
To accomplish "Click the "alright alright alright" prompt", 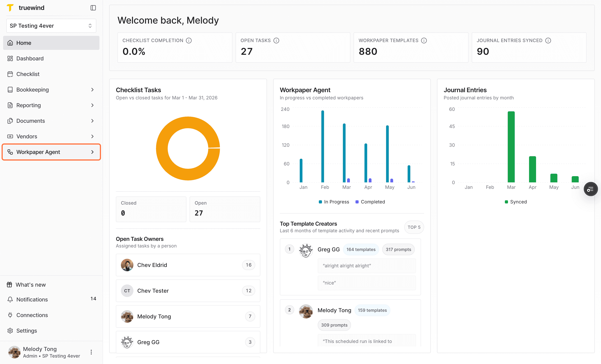I will tap(367, 266).
